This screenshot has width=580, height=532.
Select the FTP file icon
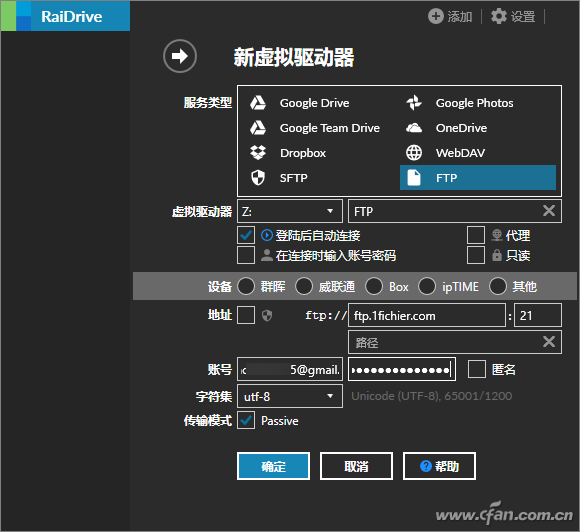tap(414, 178)
